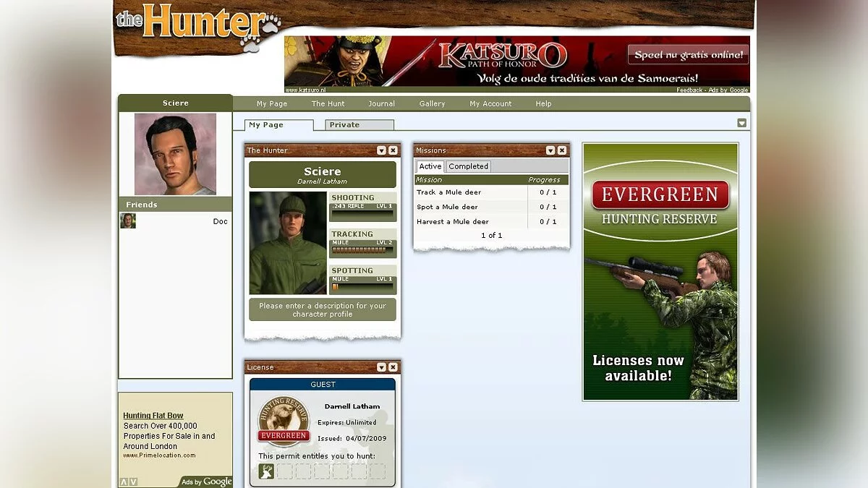
Task: Open The Hunt menu
Action: point(328,104)
